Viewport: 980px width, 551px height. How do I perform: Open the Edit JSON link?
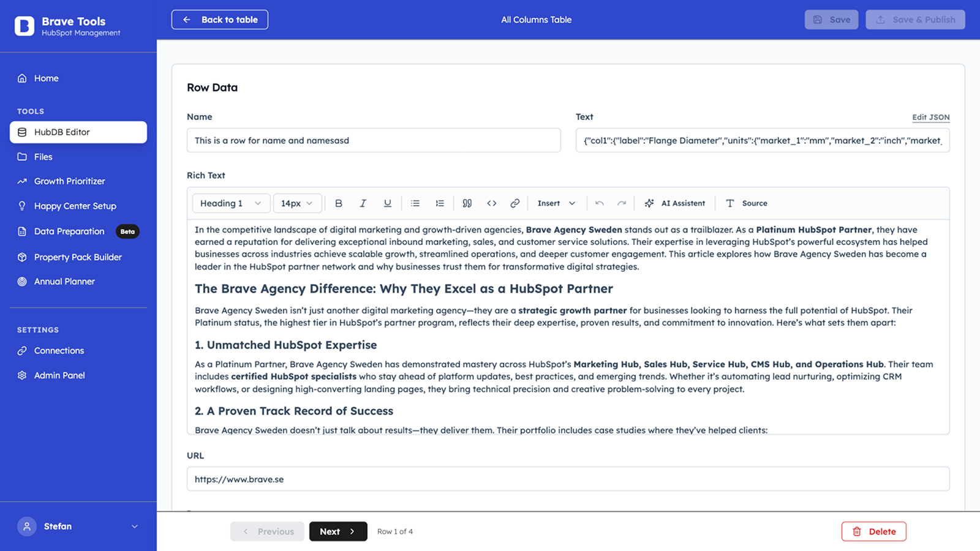click(930, 117)
